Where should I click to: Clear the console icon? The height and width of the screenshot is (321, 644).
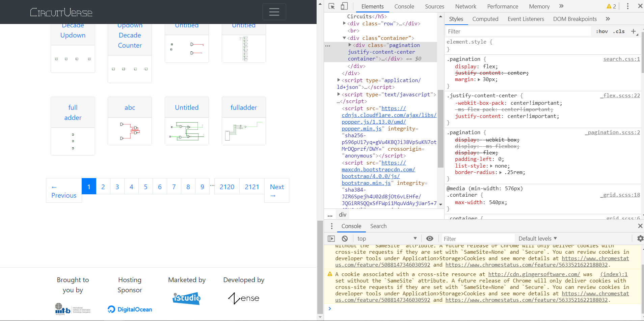[345, 239]
